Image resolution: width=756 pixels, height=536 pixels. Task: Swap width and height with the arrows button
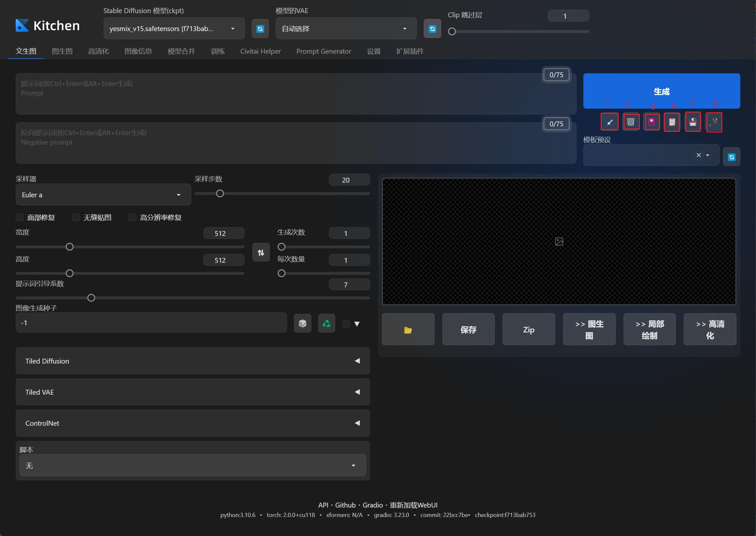point(261,253)
